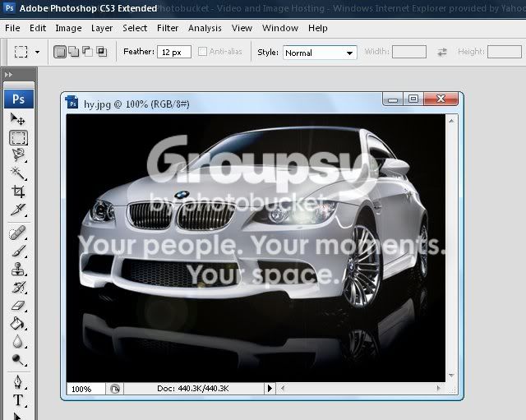Image resolution: width=526 pixels, height=420 pixels.
Task: Click the Doc: 440.3K/440.3K status text
Action: 193,389
